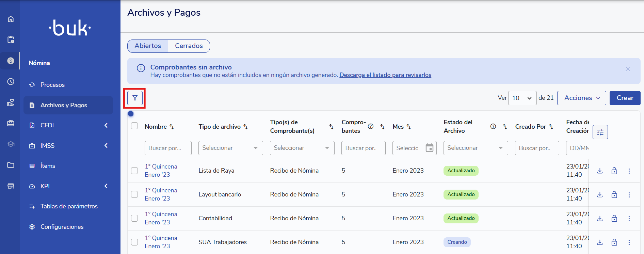The width and height of the screenshot is (644, 254).
Task: Open the filter funnel icon
Action: click(135, 98)
